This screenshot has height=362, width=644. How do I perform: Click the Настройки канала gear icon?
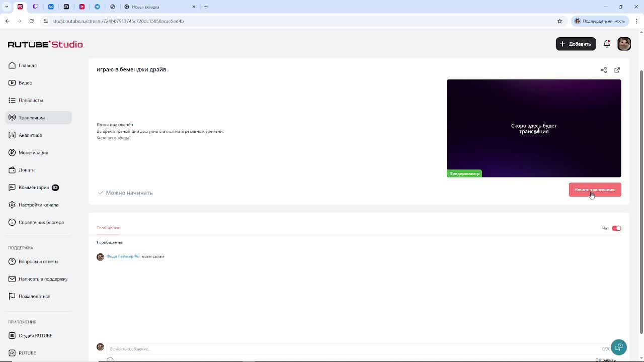[x=12, y=205]
